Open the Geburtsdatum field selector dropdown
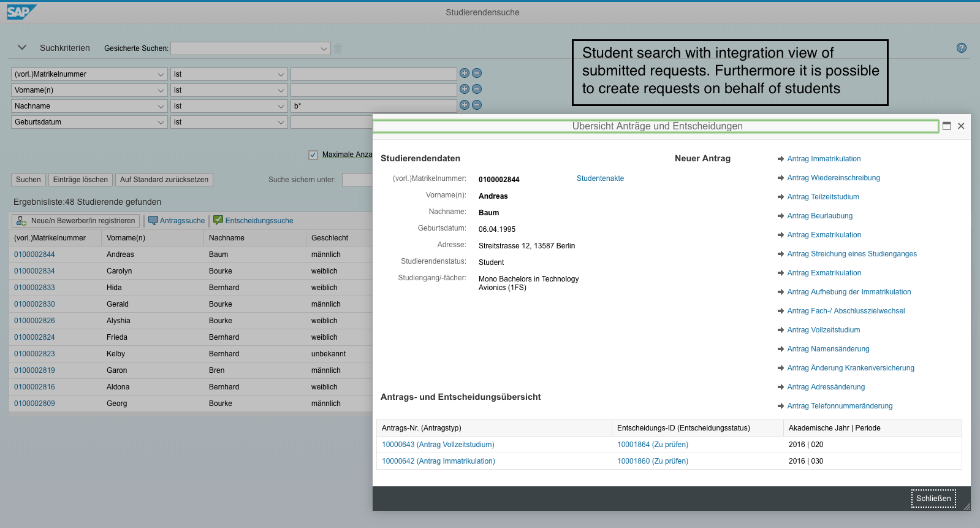980x528 pixels. pyautogui.click(x=161, y=122)
